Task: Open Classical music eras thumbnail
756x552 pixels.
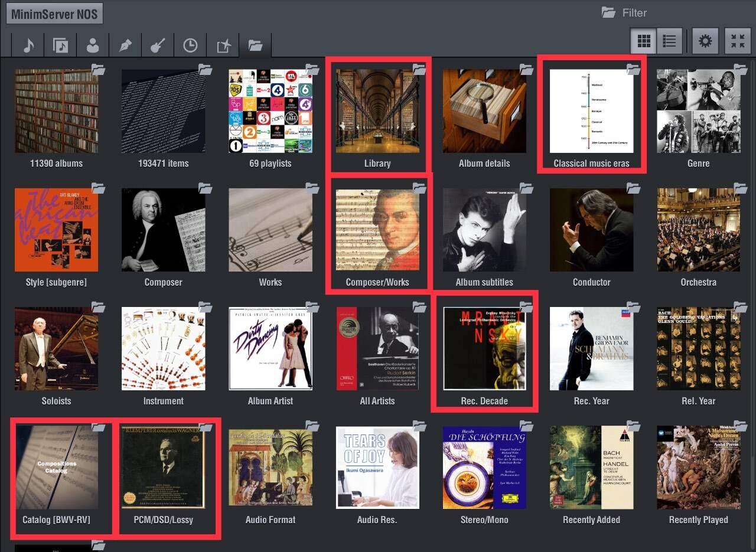Action: (591, 111)
